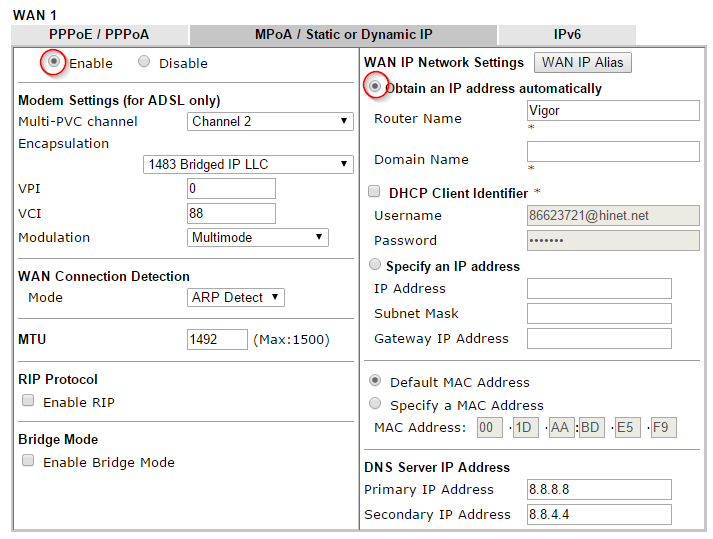
Task: Choose Obtain an IP address automatically
Action: point(376,88)
